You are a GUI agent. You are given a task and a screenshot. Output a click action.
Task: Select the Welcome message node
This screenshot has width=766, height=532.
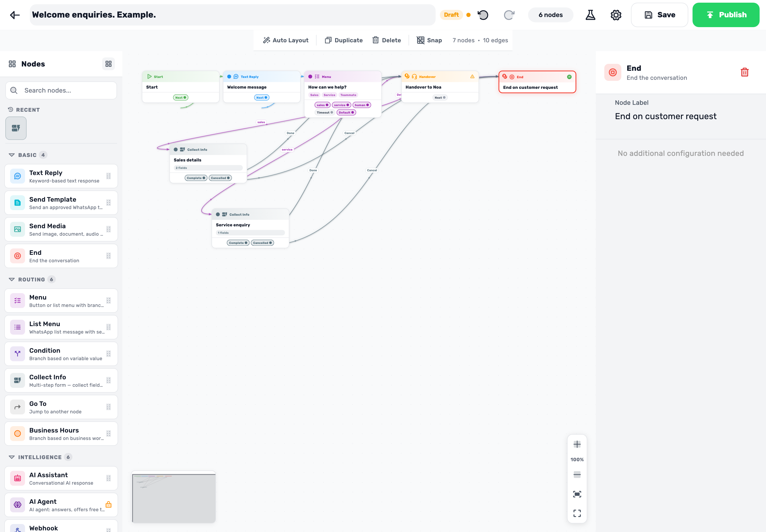(261, 86)
